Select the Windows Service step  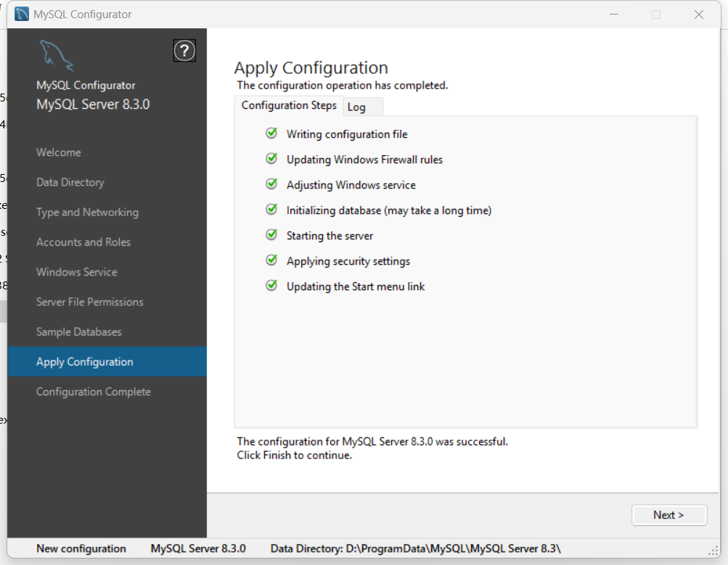77,272
